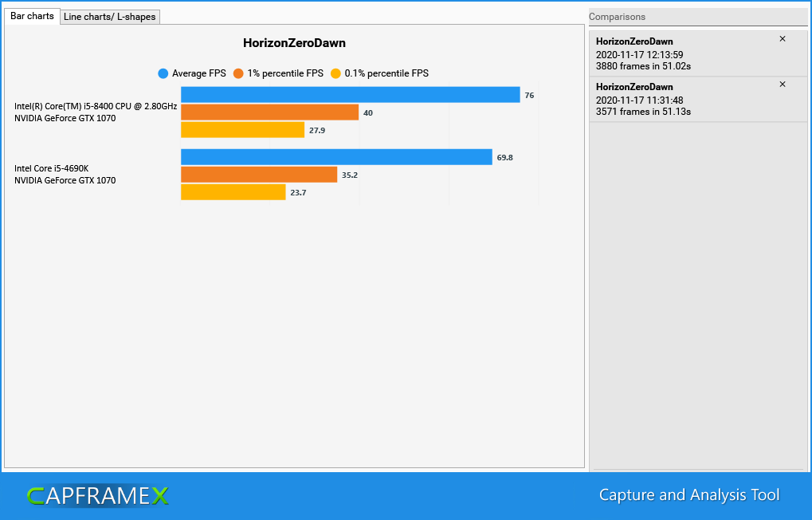812x520 pixels.
Task: Open the Line charts/ L-shapes tab
Action: 110,17
